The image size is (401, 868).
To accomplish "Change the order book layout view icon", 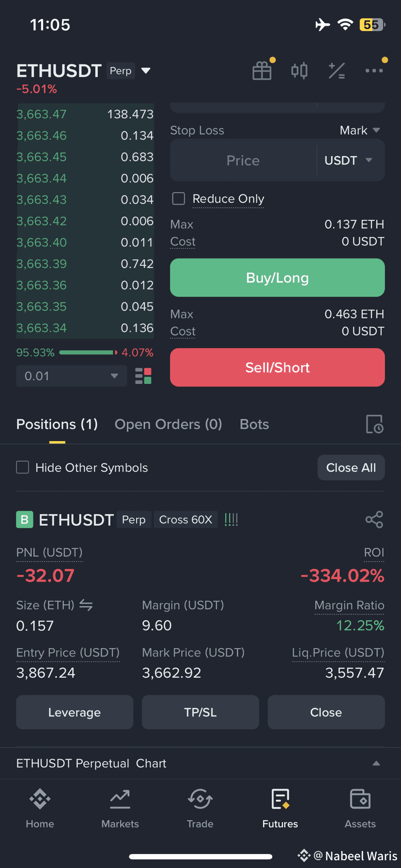I will click(x=143, y=376).
